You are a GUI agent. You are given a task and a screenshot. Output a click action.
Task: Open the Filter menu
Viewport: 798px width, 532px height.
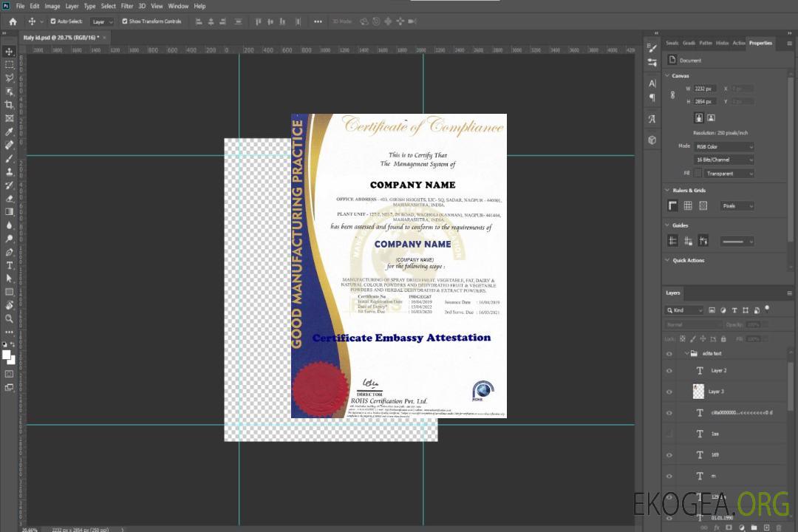(127, 6)
